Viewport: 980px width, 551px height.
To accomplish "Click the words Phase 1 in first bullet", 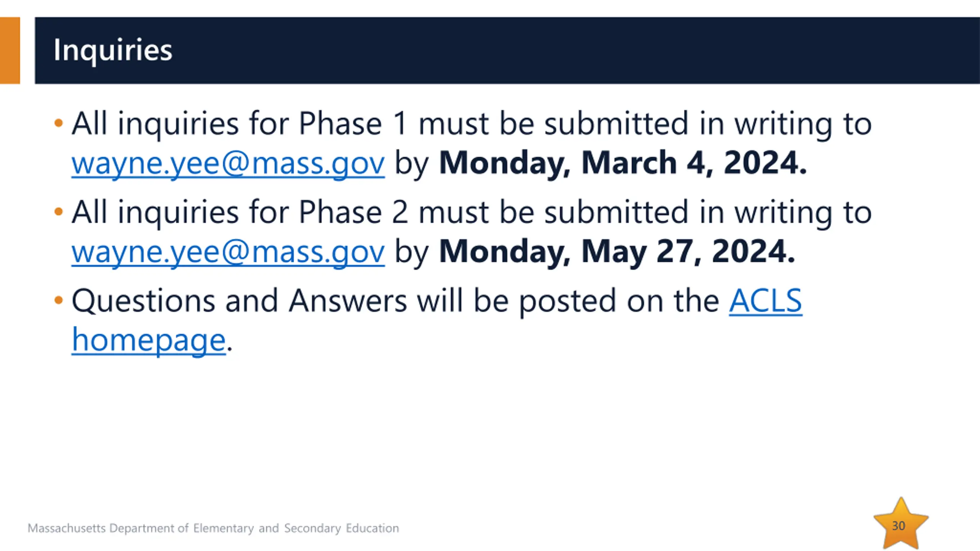I will click(353, 124).
